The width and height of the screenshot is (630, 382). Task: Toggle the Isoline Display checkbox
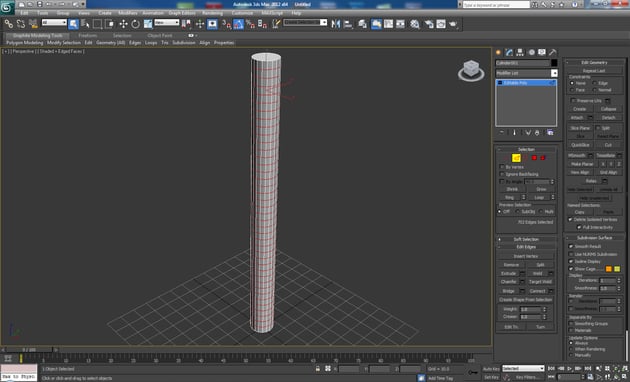pos(571,261)
